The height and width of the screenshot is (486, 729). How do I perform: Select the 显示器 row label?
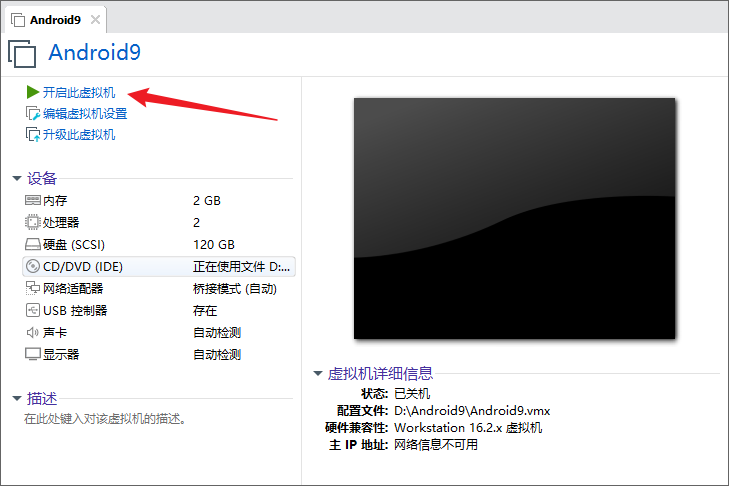click(x=61, y=354)
